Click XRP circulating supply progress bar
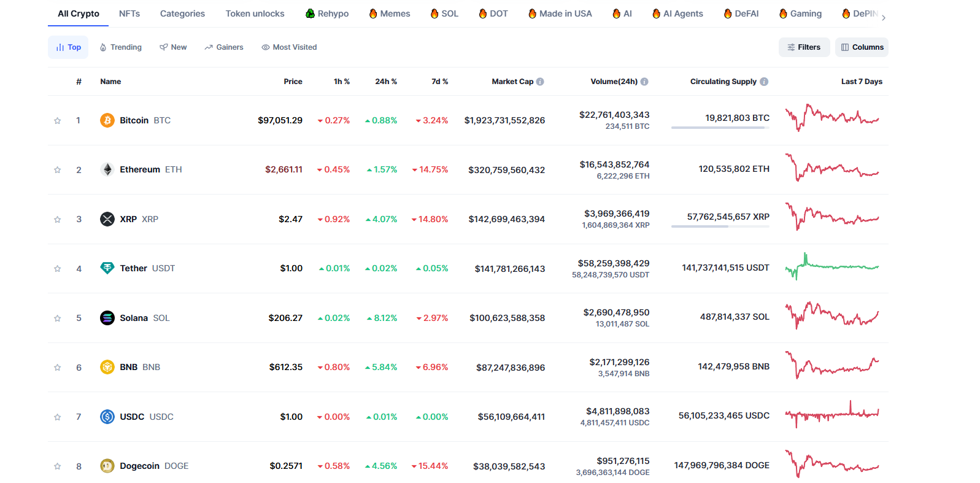The height and width of the screenshot is (483, 980). click(x=720, y=226)
